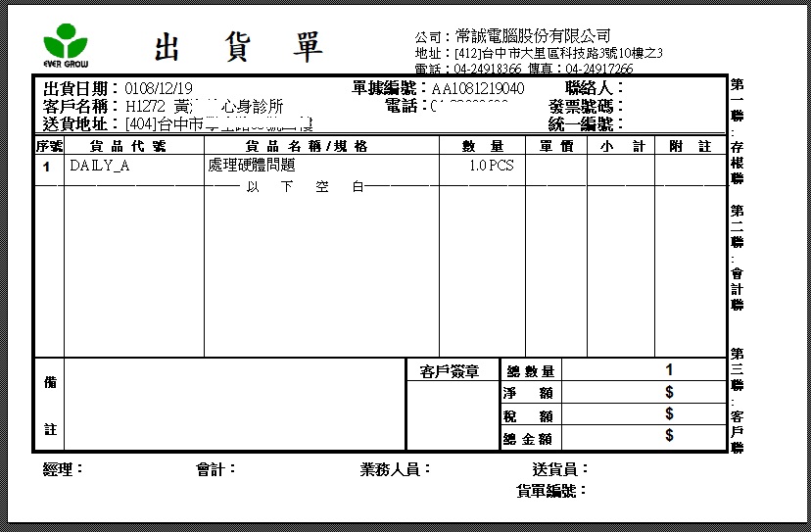Click the 處理硬體問題 item description

tap(252, 166)
